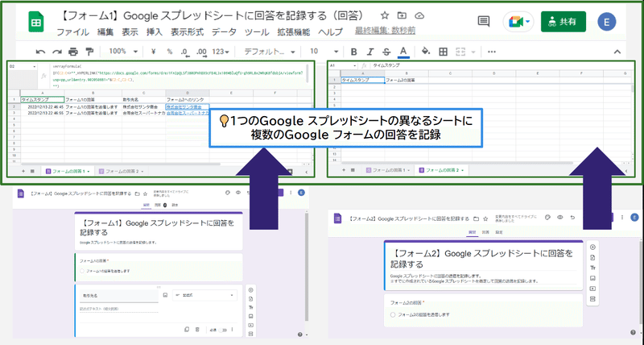Open the account avatar in Sheets

coord(607,22)
